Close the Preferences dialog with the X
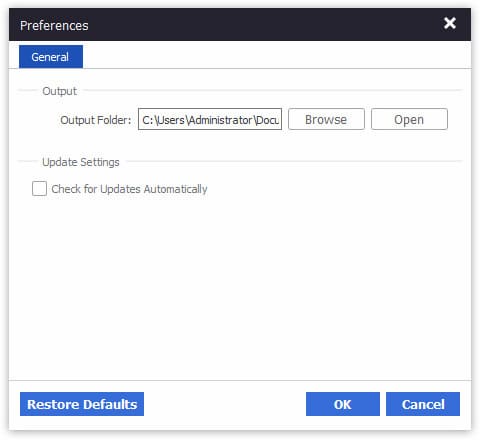Screen dimensions: 480x440 coord(450,23)
